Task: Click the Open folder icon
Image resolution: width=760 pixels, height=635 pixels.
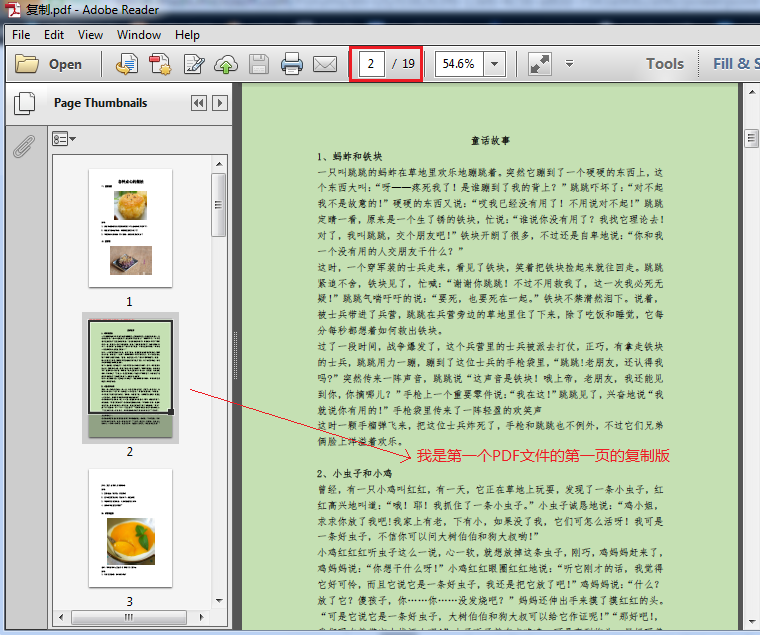Action: click(27, 64)
